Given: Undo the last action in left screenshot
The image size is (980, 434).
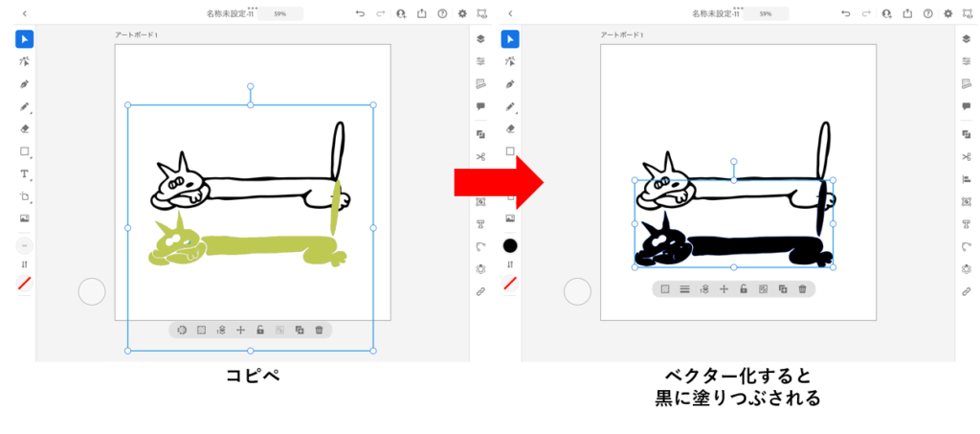Looking at the screenshot, I should point(360,13).
